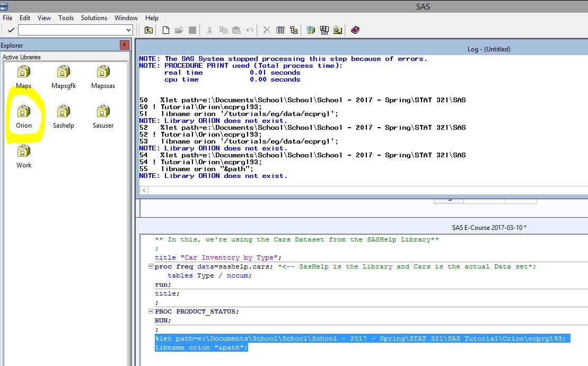Open a file via Open folder icon
The image size is (588, 366).
click(178, 30)
